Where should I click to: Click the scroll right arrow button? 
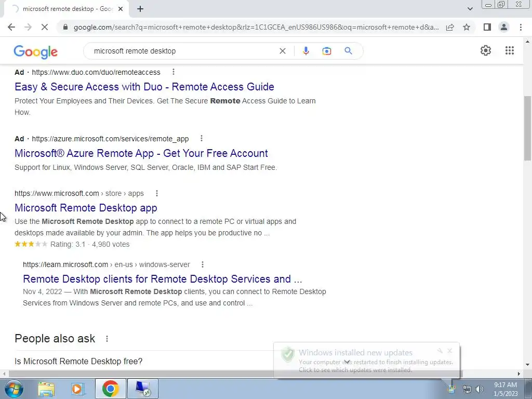click(519, 374)
